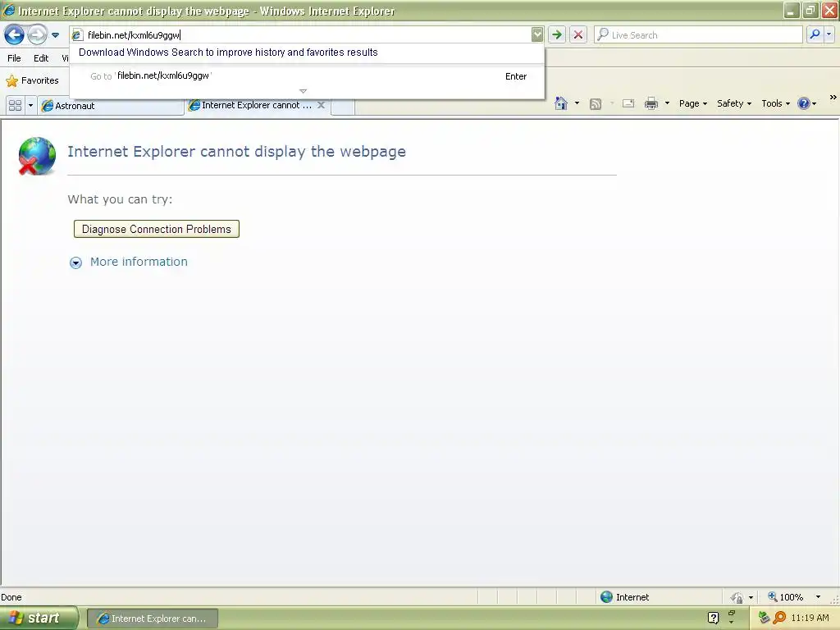Open the Edit menu
Viewport: 840px width, 630px height.
41,58
